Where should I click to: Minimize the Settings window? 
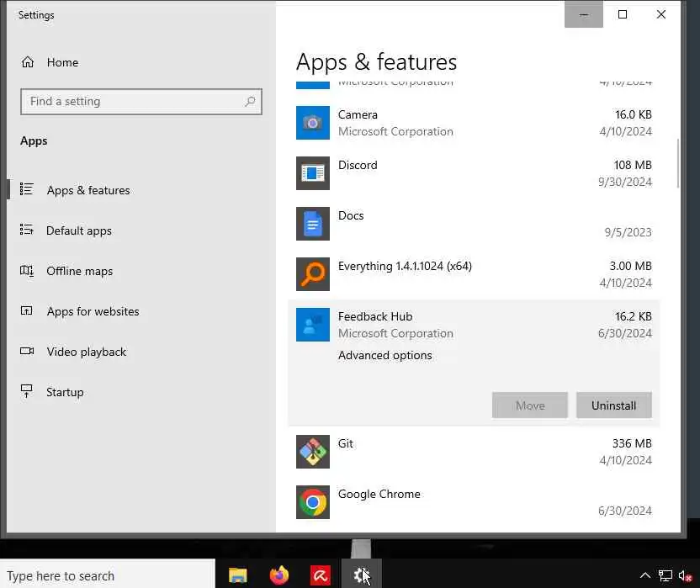[584, 14]
